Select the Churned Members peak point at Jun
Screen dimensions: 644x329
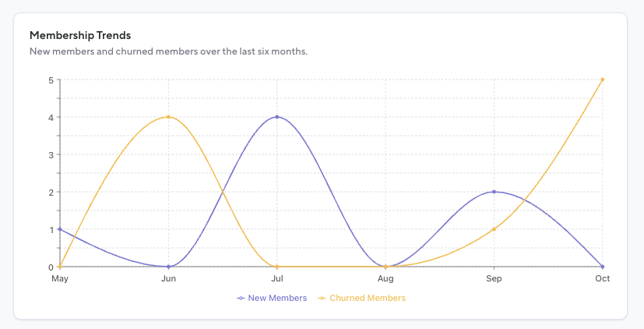coord(168,117)
